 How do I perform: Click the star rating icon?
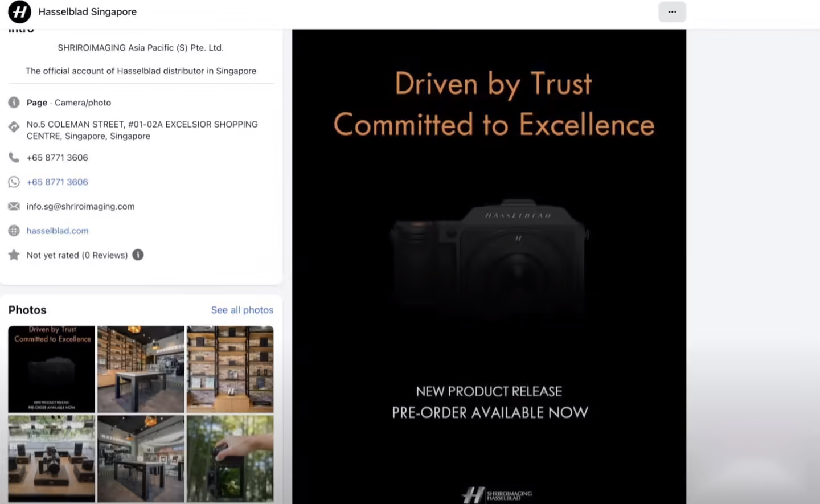(x=14, y=255)
